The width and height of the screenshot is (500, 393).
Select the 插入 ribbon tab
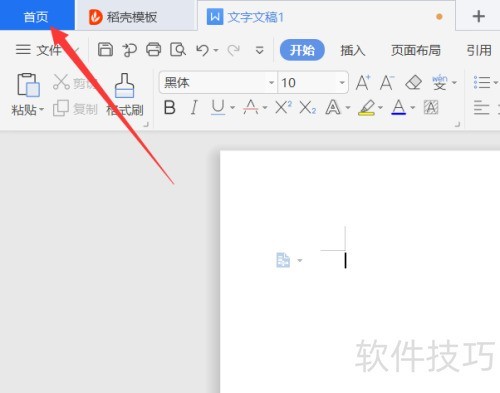353,50
